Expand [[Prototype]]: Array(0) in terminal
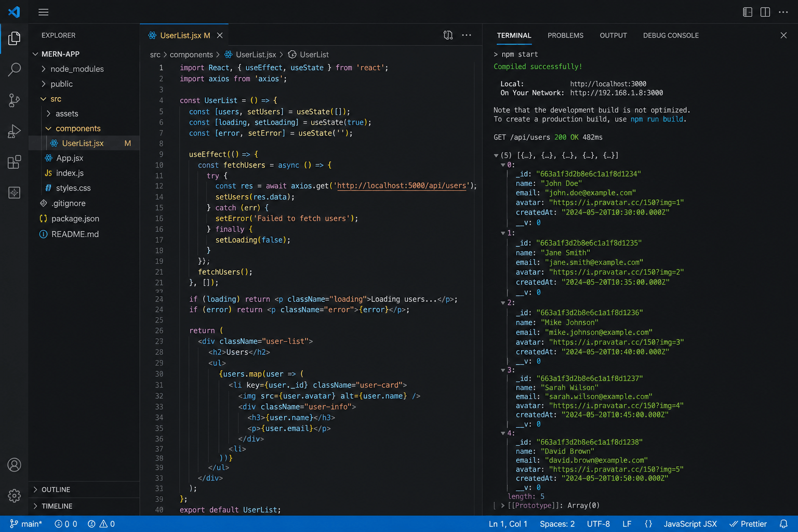This screenshot has width=798, height=532. (503, 506)
